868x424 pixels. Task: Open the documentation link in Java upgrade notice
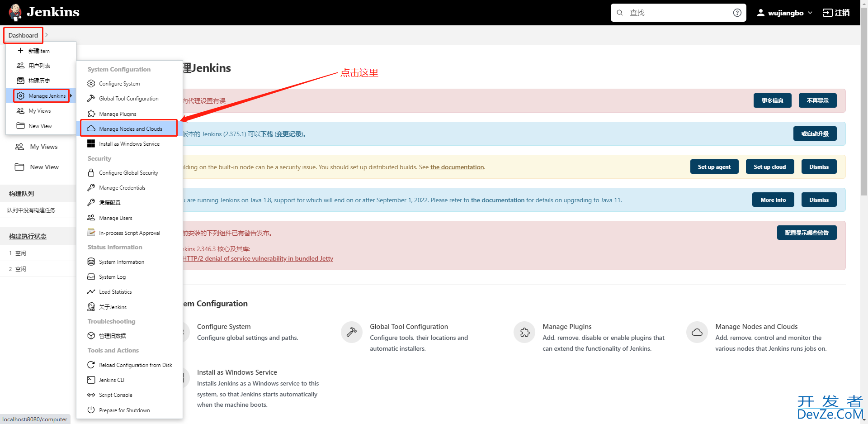pos(497,200)
